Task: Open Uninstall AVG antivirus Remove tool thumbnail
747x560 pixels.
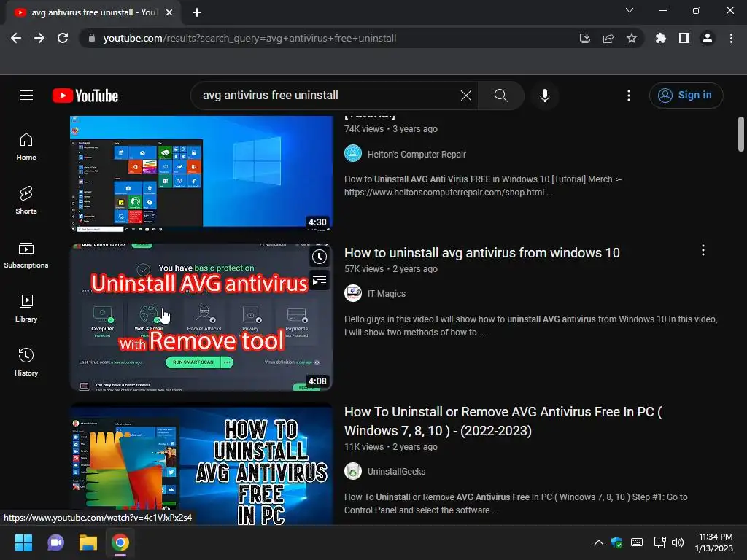Action: [201, 317]
